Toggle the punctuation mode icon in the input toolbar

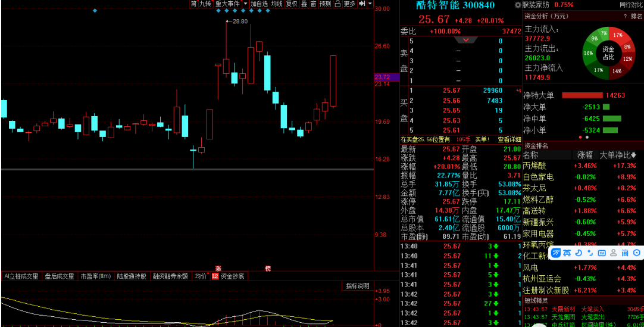coord(590,253)
